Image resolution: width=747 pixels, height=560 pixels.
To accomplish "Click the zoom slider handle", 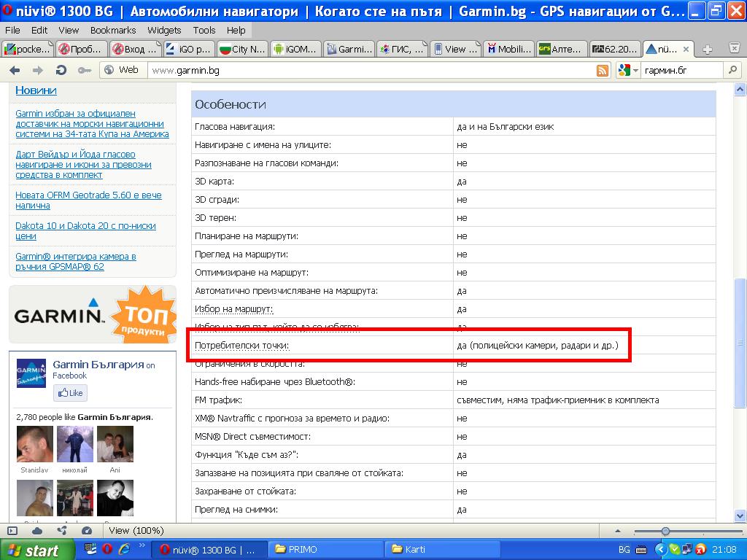I will [665, 531].
